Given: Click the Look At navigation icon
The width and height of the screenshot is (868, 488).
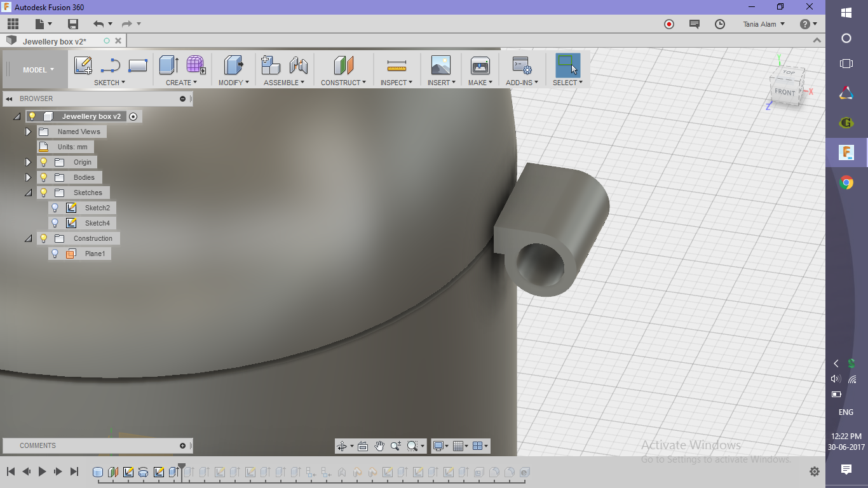Looking at the screenshot, I should (363, 446).
